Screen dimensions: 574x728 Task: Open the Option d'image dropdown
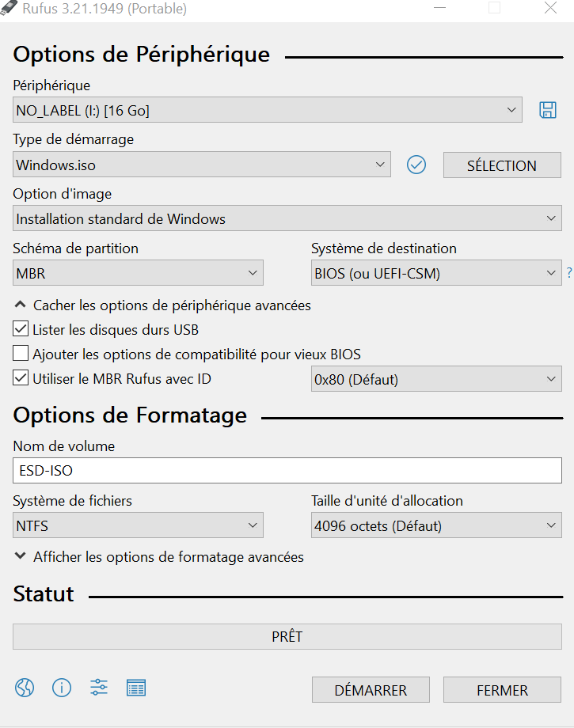click(287, 218)
